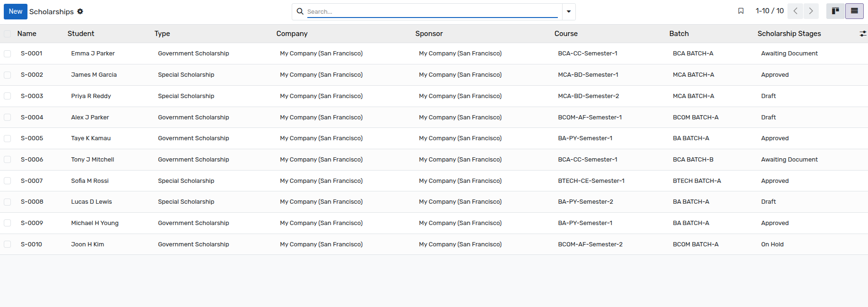Click the Scholarships breadcrumb title
The height and width of the screenshot is (307, 868).
(52, 11)
